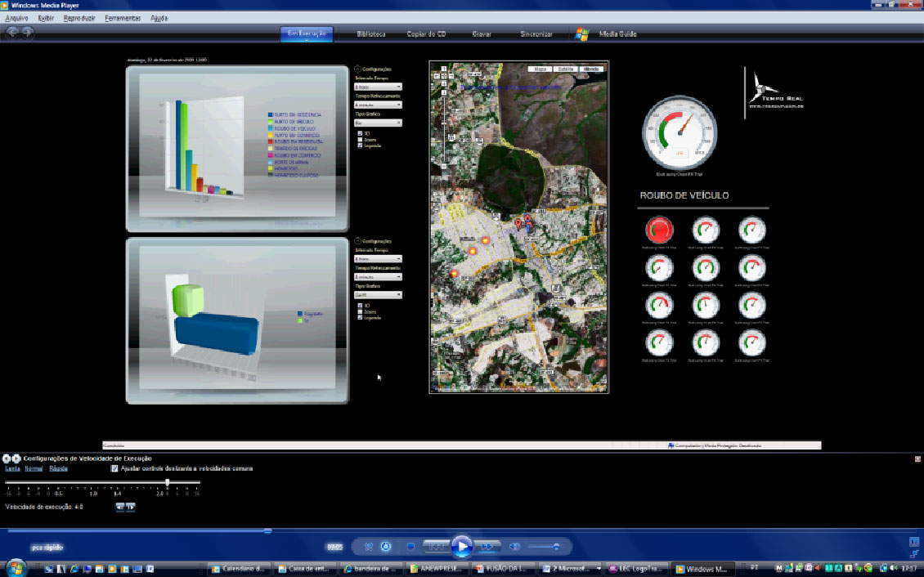This screenshot has height=577, width=924.
Task: Click the Normal speed link
Action: point(34,468)
